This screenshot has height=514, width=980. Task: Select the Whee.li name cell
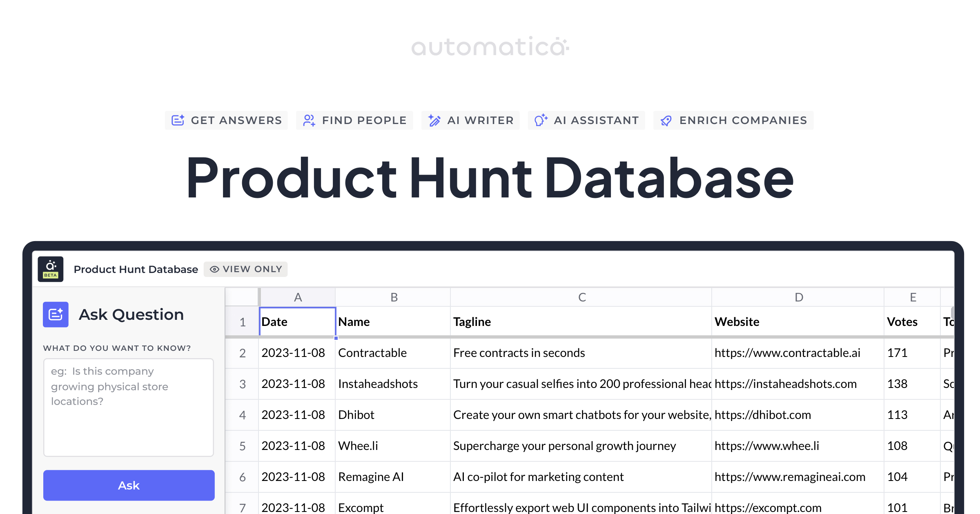click(x=393, y=446)
